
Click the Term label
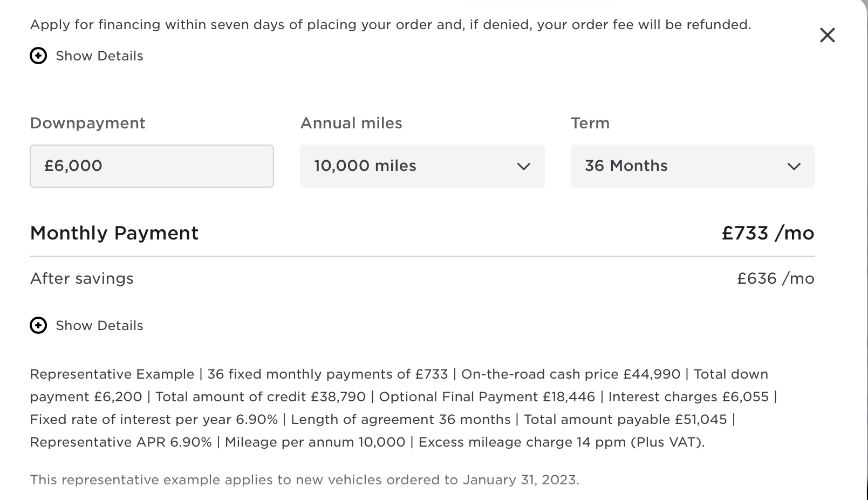[590, 123]
